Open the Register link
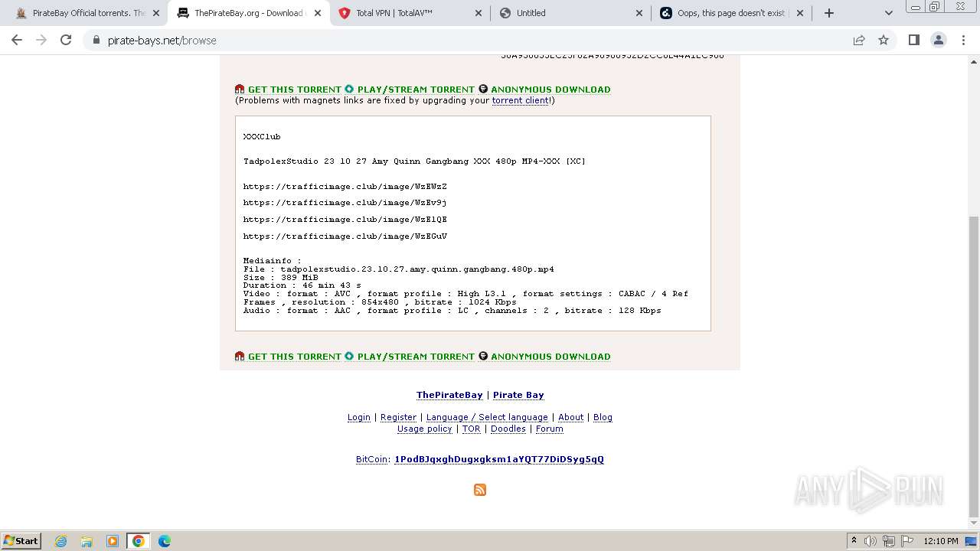Screen dimensions: 980x551 click(x=398, y=417)
